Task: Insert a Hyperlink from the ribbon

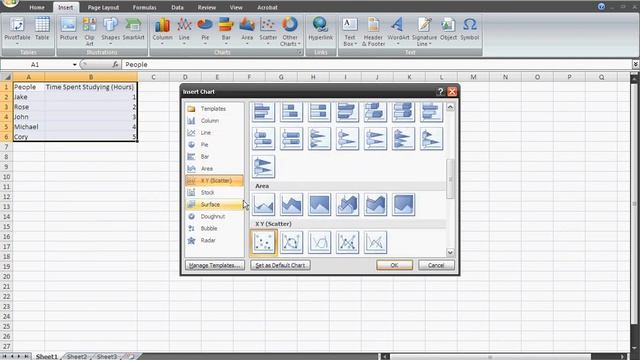Action: click(x=320, y=29)
